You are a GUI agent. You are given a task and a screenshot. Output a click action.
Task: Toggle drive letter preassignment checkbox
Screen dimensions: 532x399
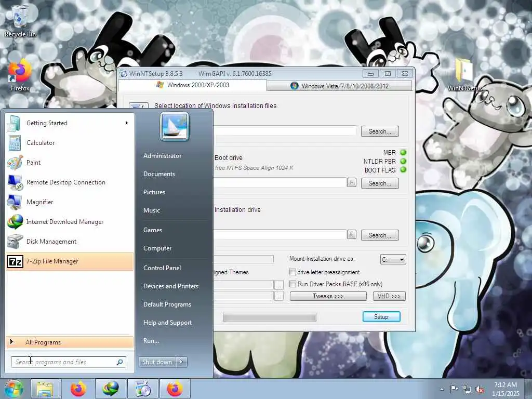click(x=292, y=272)
